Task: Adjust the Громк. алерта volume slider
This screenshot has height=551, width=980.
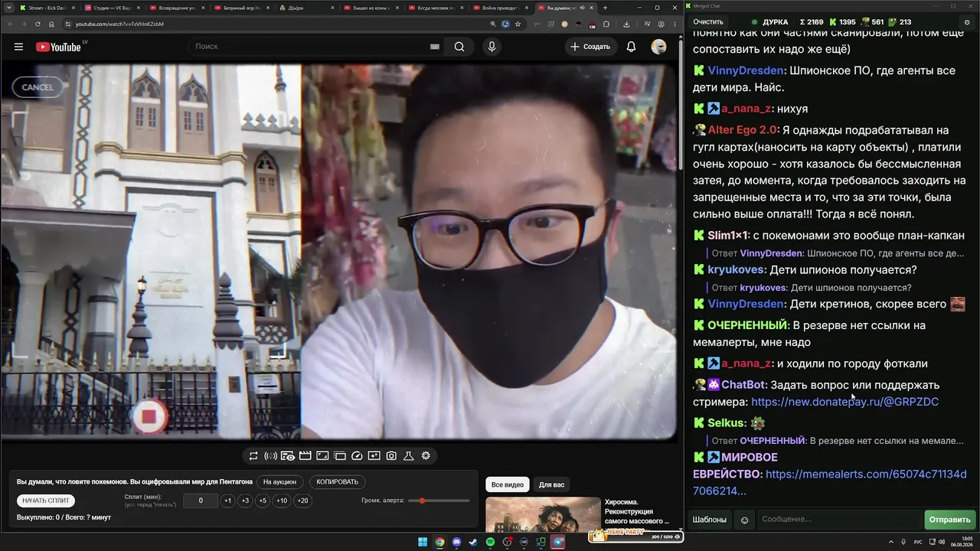Action: click(x=439, y=500)
